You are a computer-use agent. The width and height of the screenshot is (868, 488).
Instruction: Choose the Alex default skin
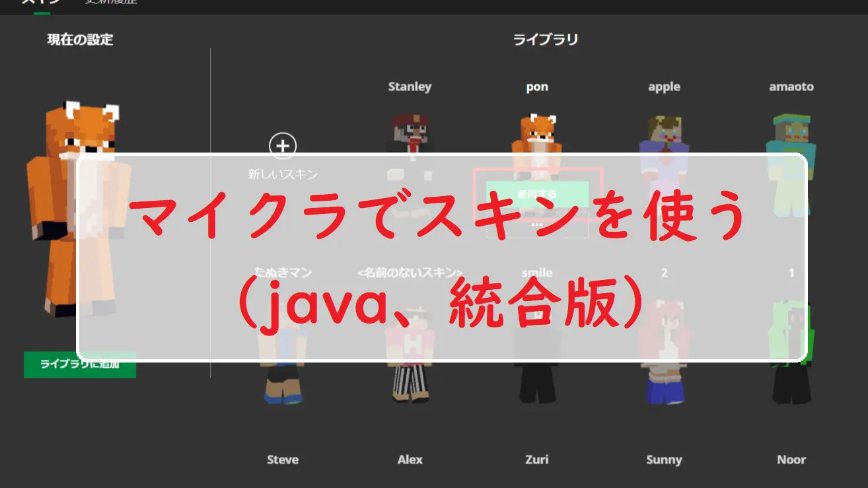click(x=410, y=460)
